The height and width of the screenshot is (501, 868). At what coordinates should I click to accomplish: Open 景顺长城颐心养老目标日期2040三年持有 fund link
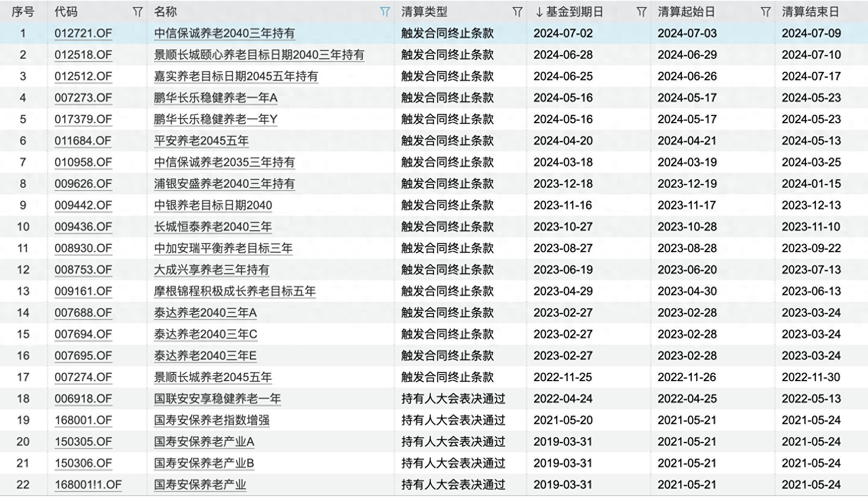259,55
